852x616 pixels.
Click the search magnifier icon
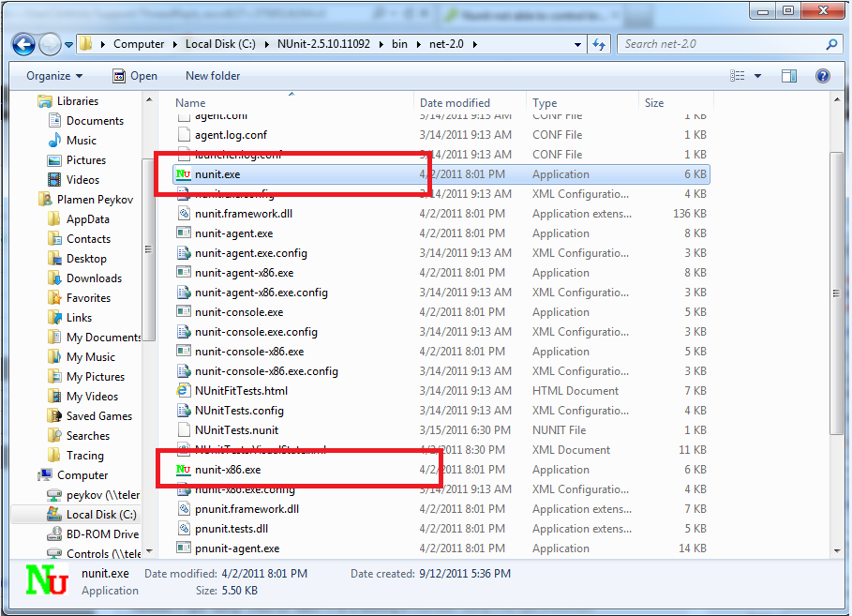[831, 44]
